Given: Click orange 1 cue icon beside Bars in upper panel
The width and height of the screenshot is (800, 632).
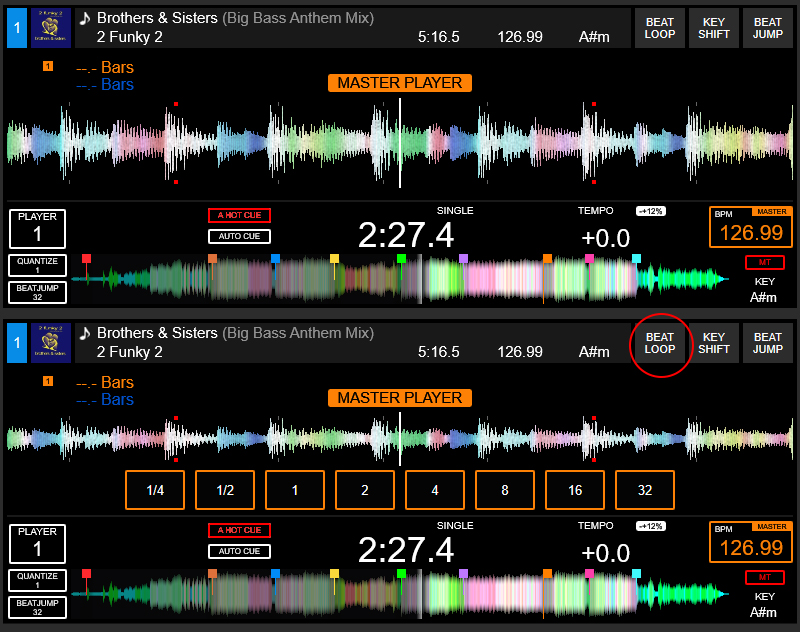Looking at the screenshot, I should tap(48, 66).
